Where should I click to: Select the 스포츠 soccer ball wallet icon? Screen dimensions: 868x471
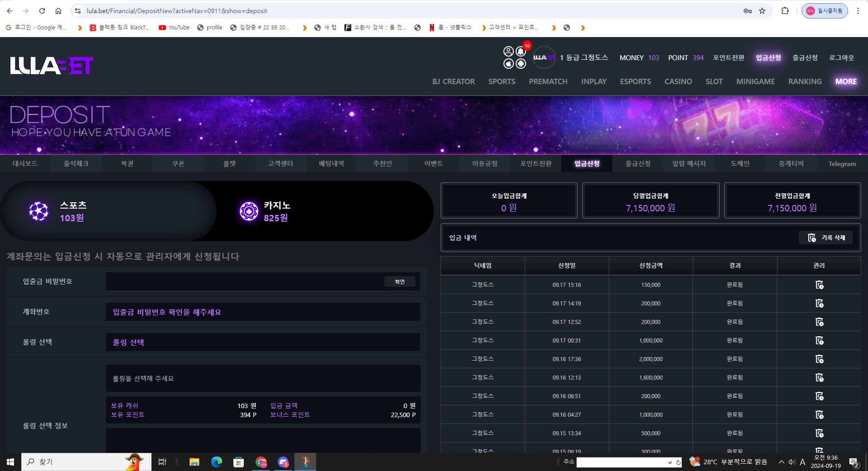(39, 211)
